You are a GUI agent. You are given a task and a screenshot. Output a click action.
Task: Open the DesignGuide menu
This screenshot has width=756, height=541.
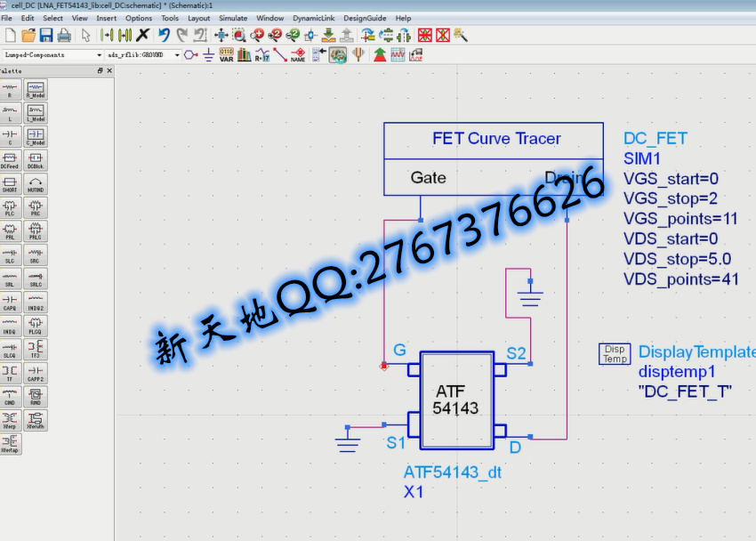[365, 19]
